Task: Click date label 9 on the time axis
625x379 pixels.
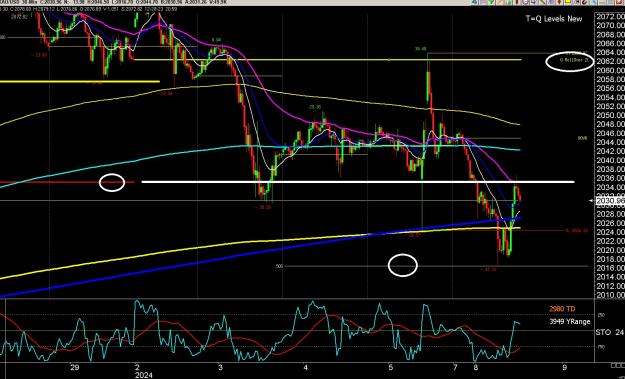Action: tap(564, 367)
